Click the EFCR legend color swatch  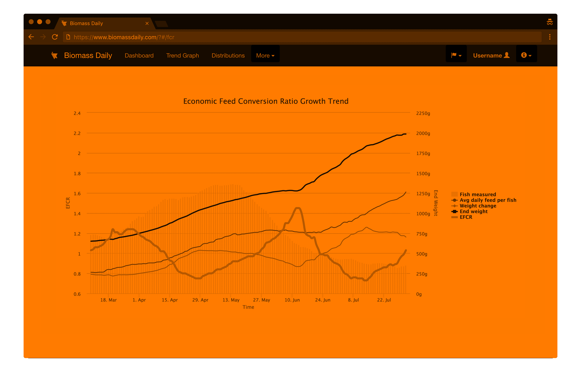click(x=454, y=217)
